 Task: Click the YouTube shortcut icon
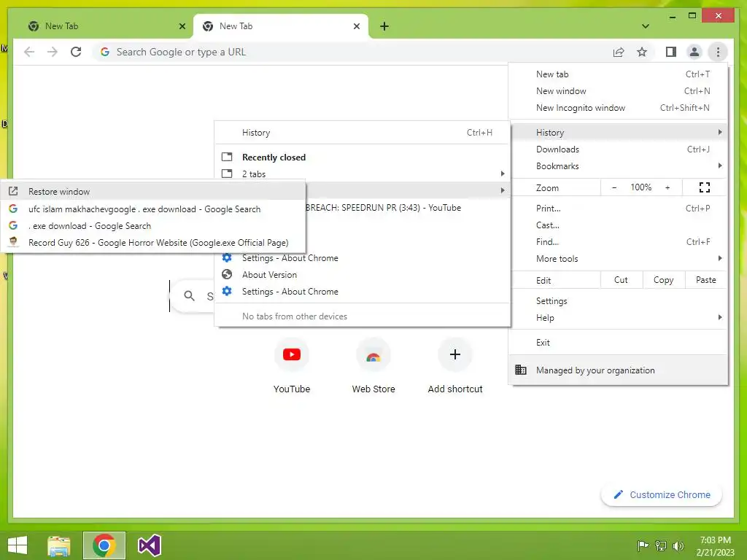pos(292,355)
